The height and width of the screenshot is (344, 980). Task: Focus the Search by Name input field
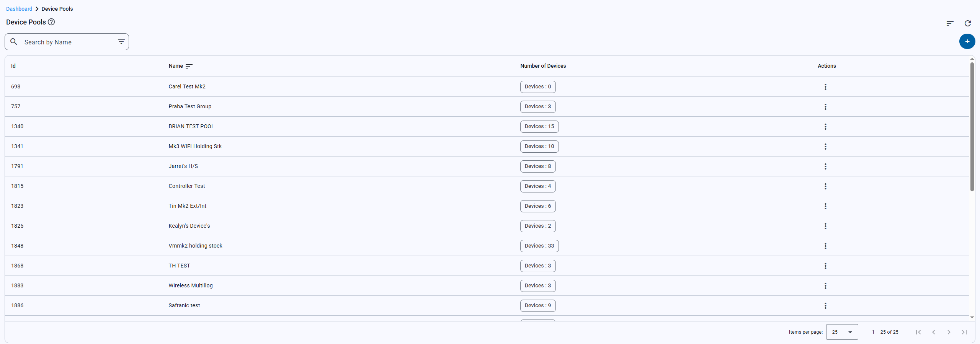pyautogui.click(x=65, y=42)
